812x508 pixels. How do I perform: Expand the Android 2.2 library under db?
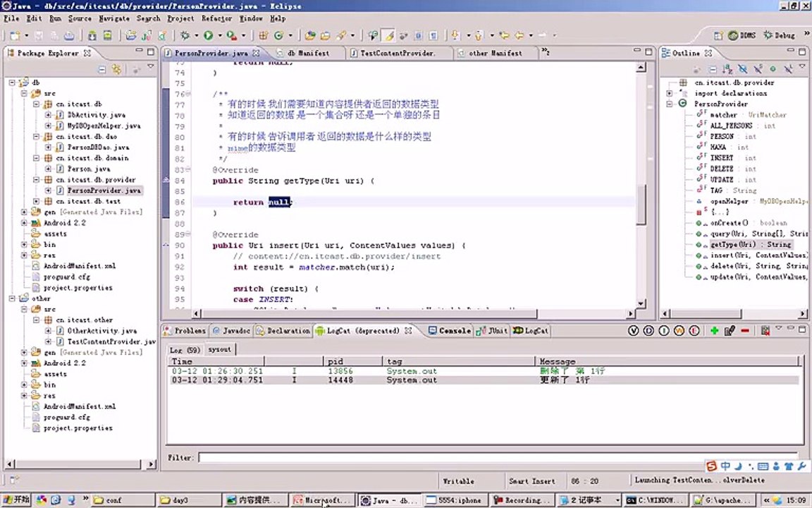tap(25, 223)
